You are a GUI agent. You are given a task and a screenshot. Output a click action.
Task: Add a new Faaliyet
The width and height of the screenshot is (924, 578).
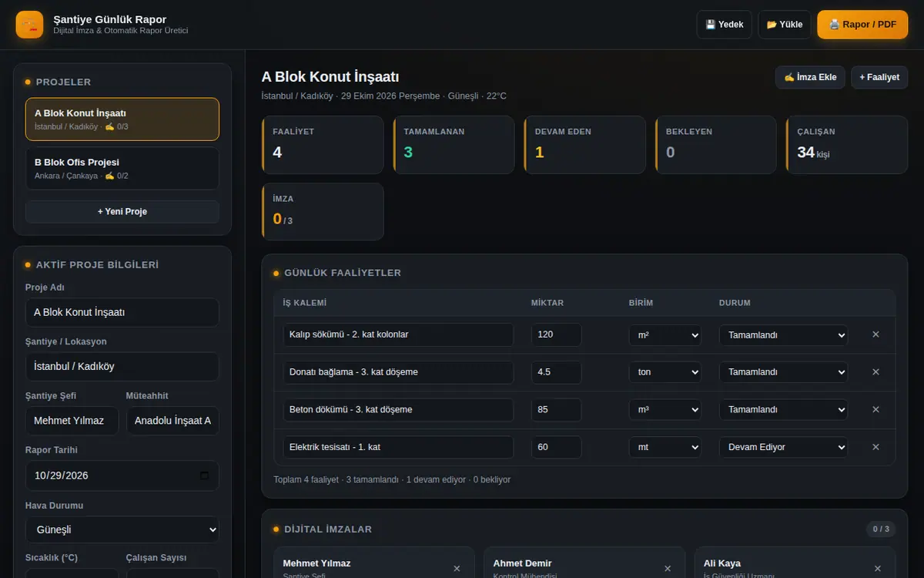coord(879,77)
